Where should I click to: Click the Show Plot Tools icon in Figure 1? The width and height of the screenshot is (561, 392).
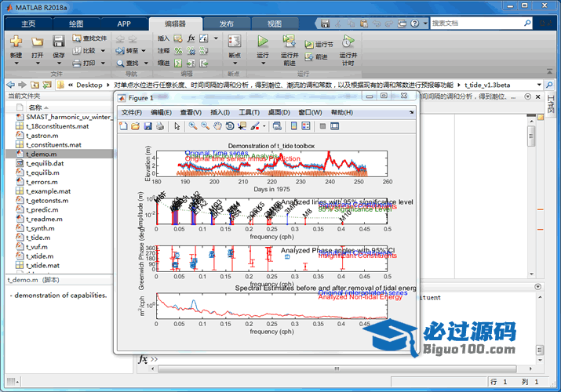click(x=334, y=126)
